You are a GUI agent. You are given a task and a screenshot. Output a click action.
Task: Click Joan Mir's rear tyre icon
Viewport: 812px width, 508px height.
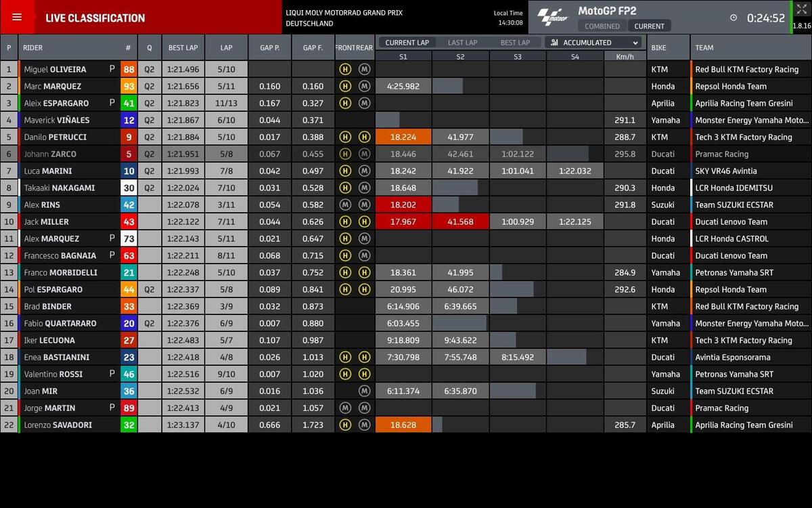click(364, 391)
